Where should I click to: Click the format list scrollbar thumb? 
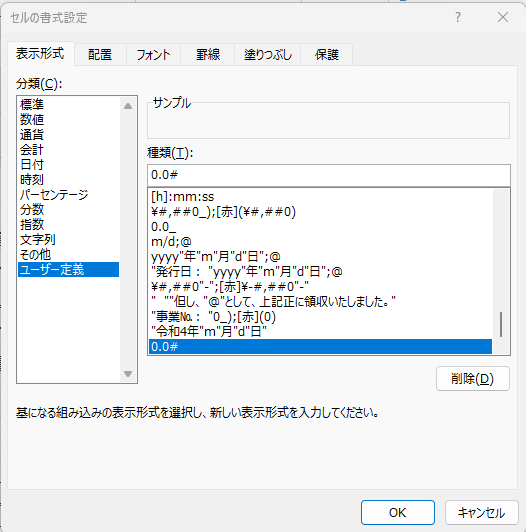501,324
